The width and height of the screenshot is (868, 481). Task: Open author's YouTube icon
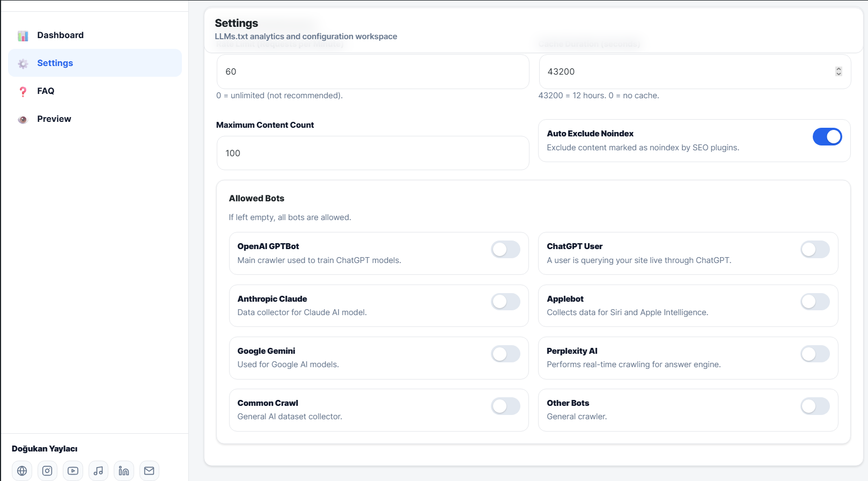point(73,471)
